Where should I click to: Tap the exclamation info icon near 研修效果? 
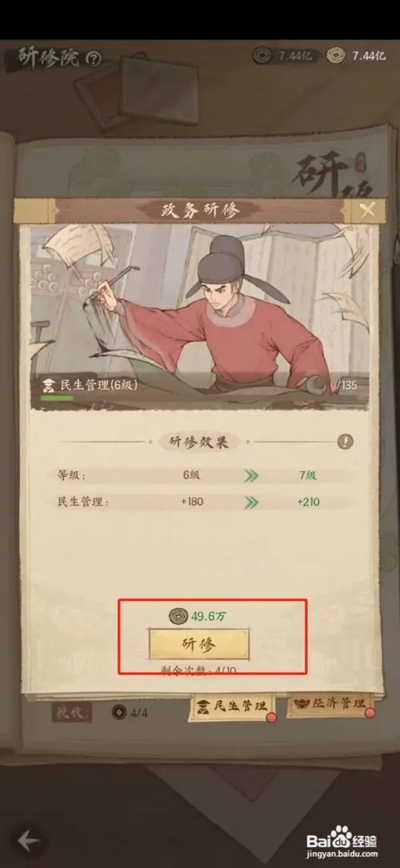pyautogui.click(x=346, y=442)
